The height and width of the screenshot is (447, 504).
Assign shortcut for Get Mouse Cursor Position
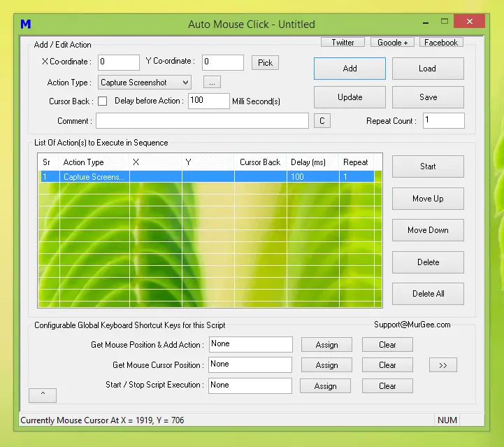(x=326, y=365)
